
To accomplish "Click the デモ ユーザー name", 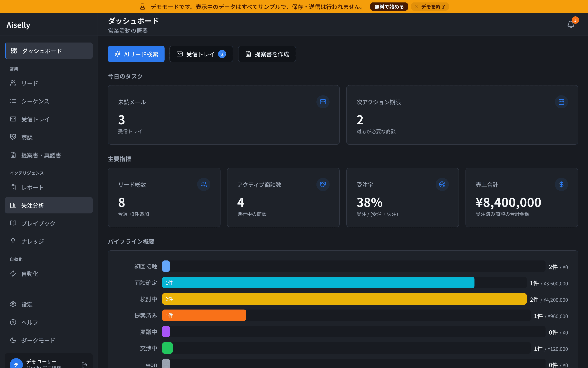I will point(41,361).
